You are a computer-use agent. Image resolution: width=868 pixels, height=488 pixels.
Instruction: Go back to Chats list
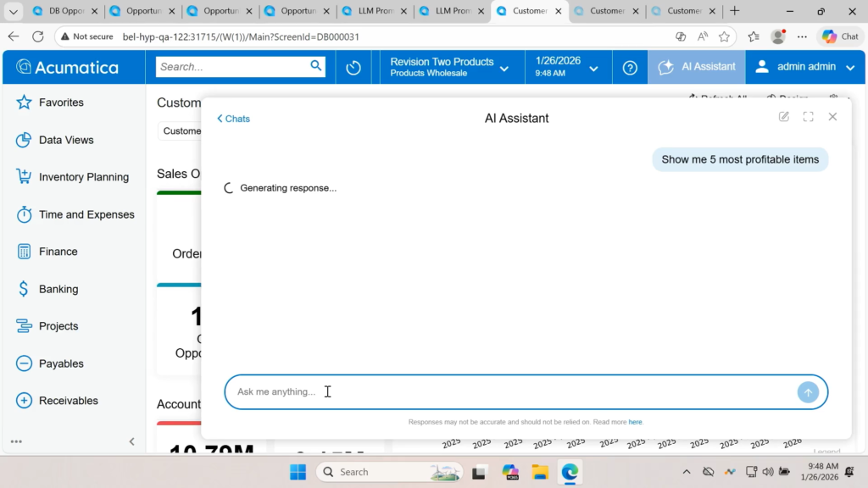click(x=233, y=119)
